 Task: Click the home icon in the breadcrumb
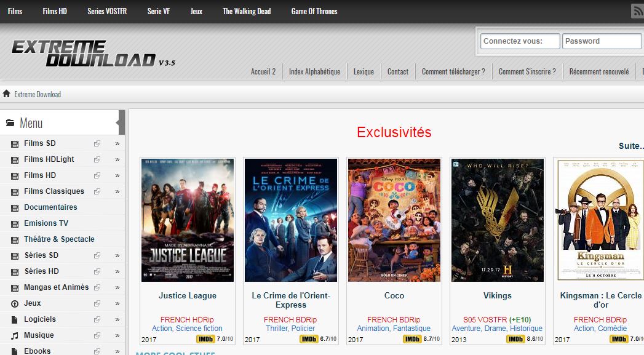6,94
